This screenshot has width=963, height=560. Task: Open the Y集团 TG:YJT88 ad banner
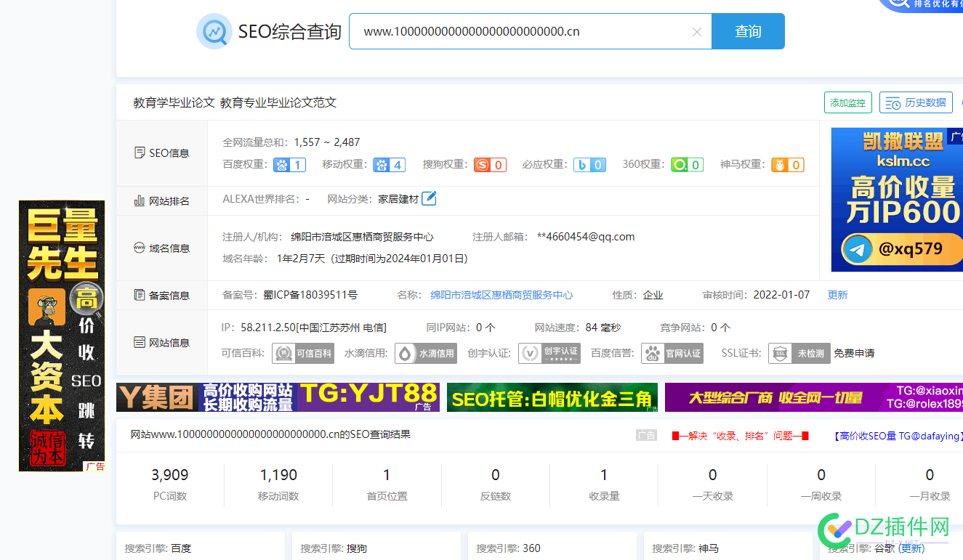278,397
